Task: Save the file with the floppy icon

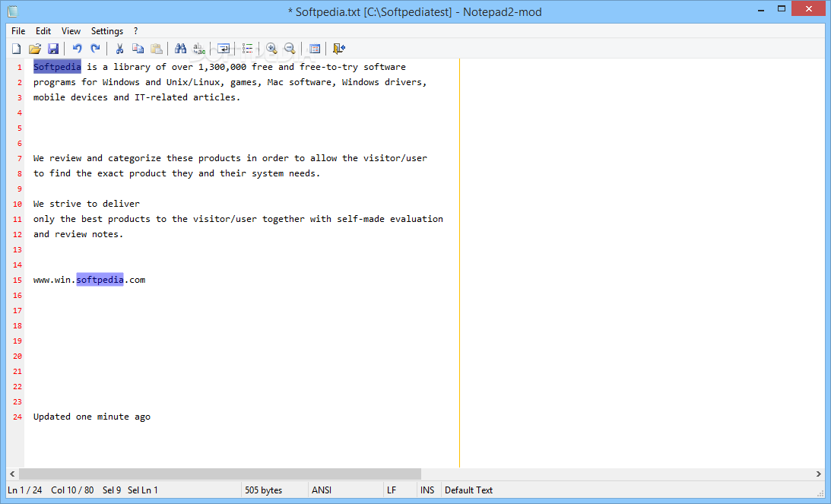Action: click(x=53, y=49)
